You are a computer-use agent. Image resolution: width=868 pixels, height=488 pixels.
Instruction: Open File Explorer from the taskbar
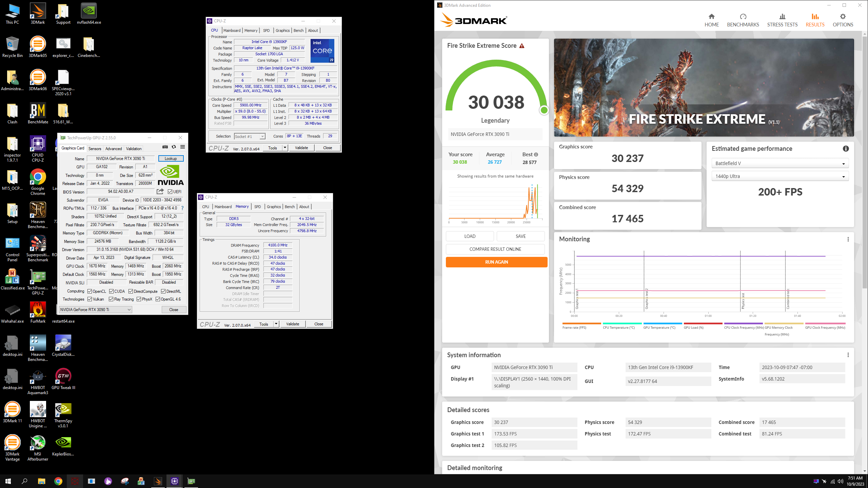[x=41, y=481]
